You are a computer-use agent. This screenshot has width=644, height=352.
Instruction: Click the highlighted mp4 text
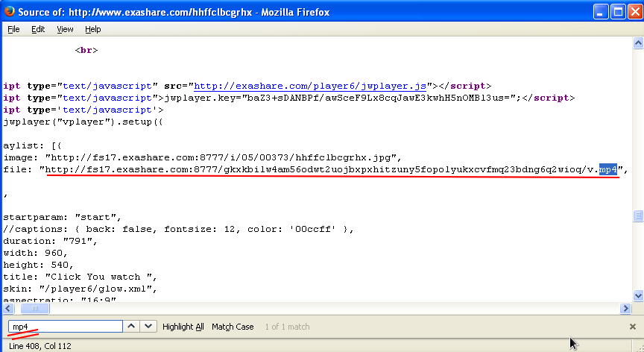click(x=608, y=169)
